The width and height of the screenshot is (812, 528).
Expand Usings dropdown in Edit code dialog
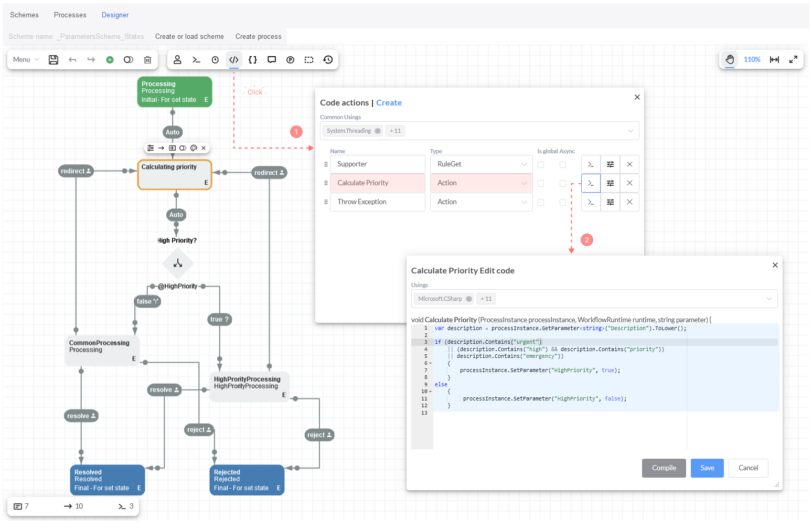769,299
